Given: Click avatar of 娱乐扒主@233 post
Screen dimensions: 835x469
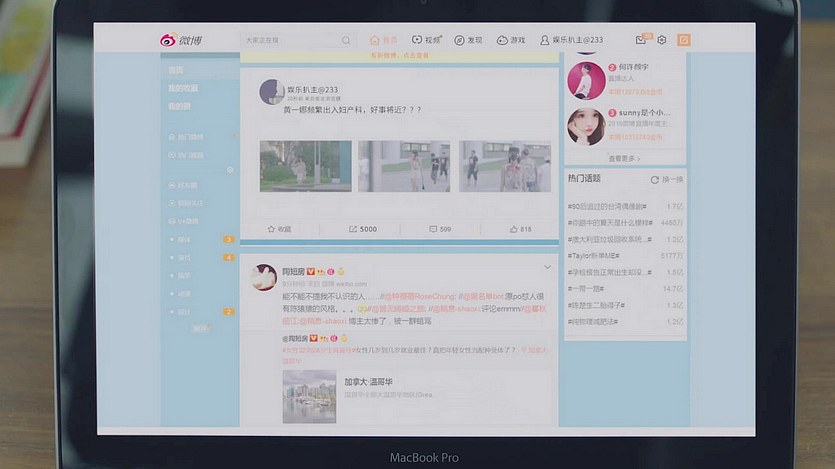Looking at the screenshot, I should point(272,92).
